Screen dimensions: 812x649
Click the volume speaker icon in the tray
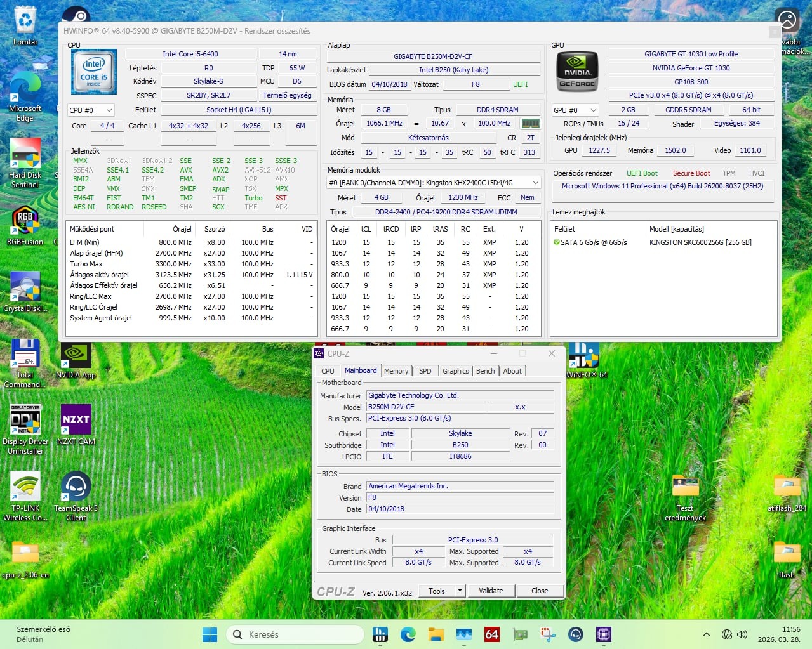(742, 634)
